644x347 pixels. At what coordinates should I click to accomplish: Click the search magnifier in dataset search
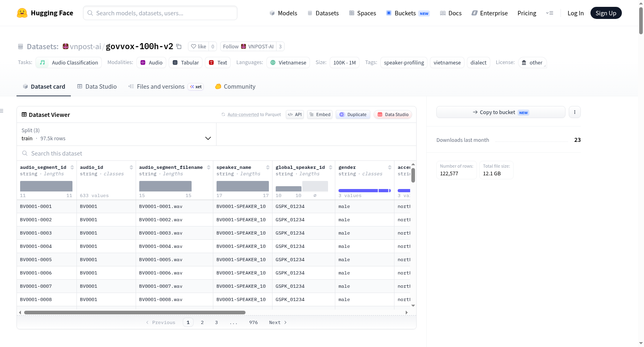tap(25, 153)
